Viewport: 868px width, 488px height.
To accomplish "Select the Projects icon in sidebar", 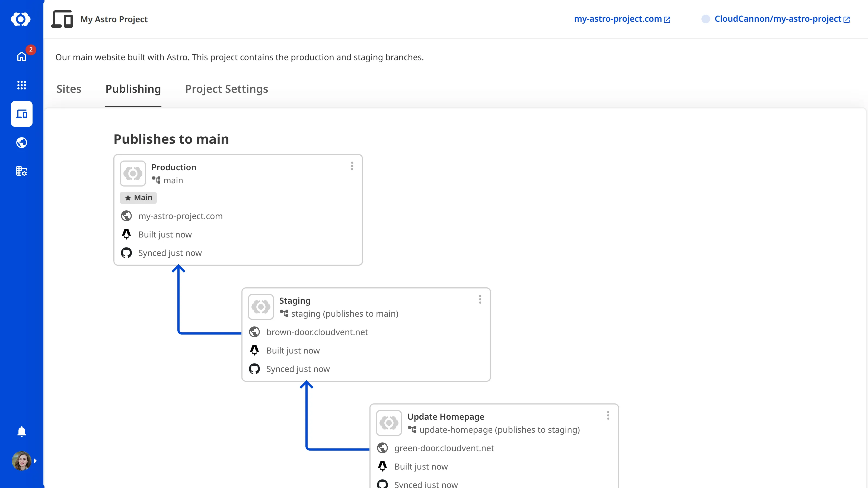I will [x=21, y=114].
